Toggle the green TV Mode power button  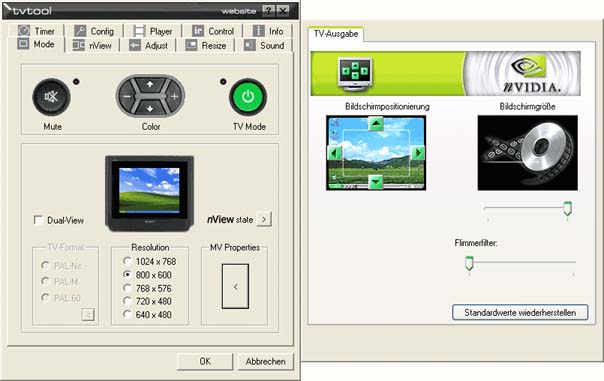(248, 97)
